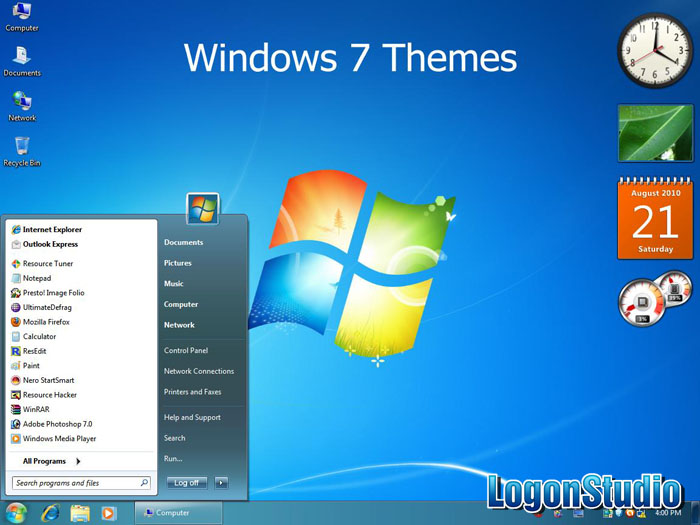700x525 pixels.
Task: Open Music from the Start menu
Action: (174, 283)
